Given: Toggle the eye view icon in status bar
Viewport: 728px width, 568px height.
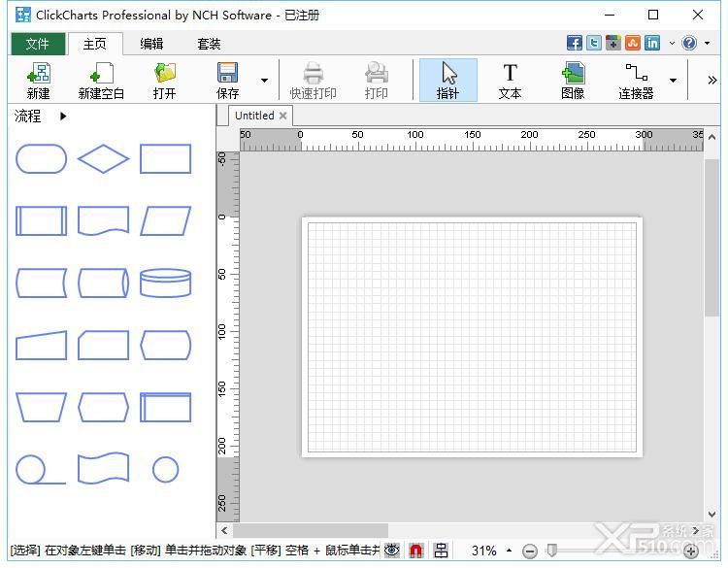Looking at the screenshot, I should point(392,551).
